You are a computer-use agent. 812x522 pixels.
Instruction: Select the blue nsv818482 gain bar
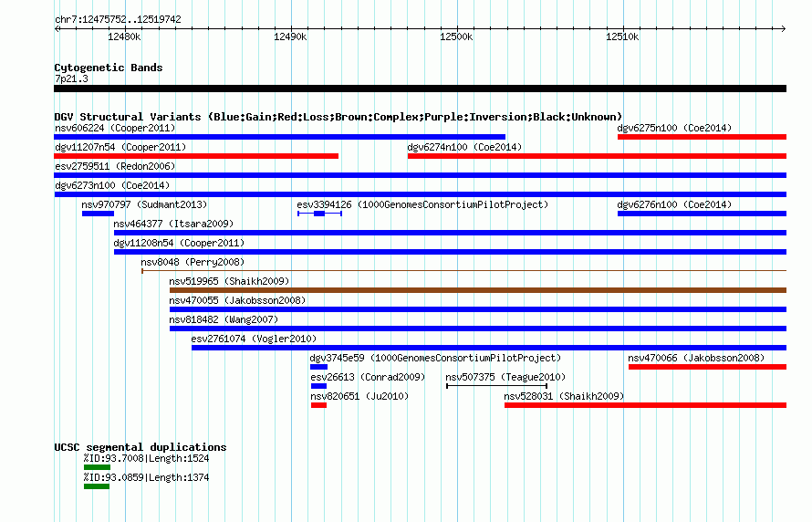pyautogui.click(x=478, y=329)
